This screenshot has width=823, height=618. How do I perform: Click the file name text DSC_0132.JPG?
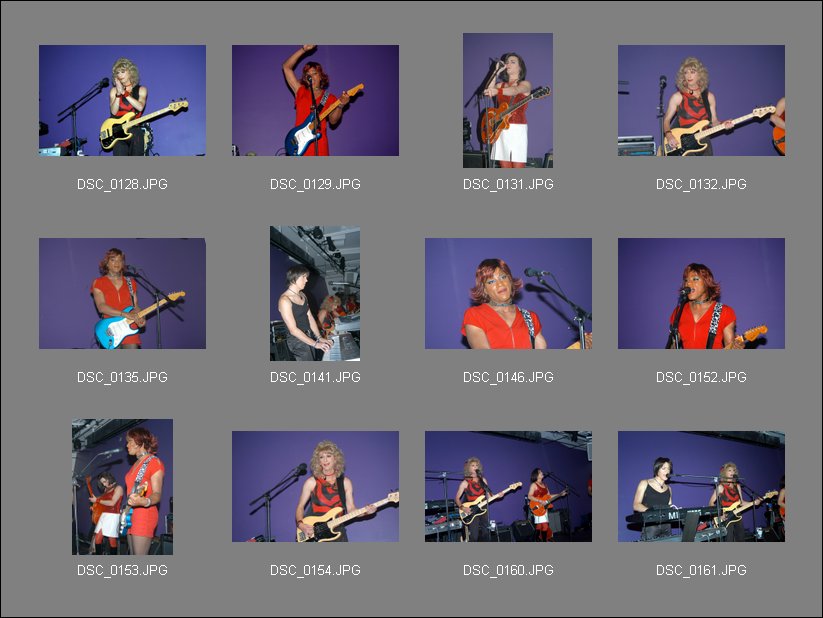pos(701,184)
